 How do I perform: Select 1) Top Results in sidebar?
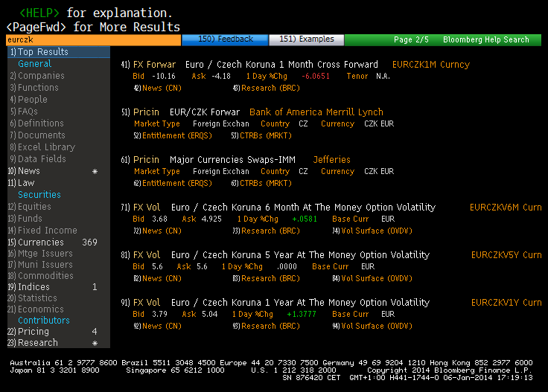tap(59, 52)
